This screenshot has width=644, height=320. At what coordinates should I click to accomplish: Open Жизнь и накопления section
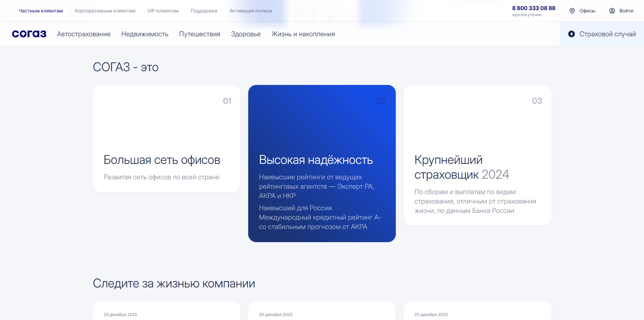[x=303, y=34]
